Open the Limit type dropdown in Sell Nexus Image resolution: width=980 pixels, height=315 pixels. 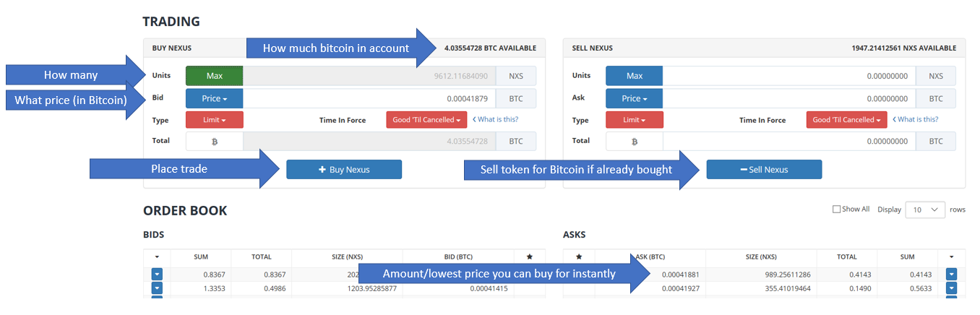pyautogui.click(x=635, y=120)
